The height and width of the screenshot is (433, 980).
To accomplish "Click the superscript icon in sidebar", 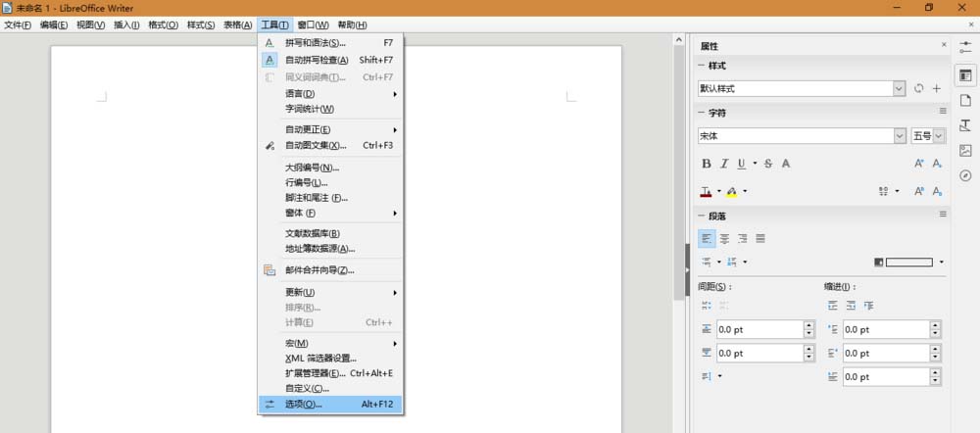I will pos(919,191).
